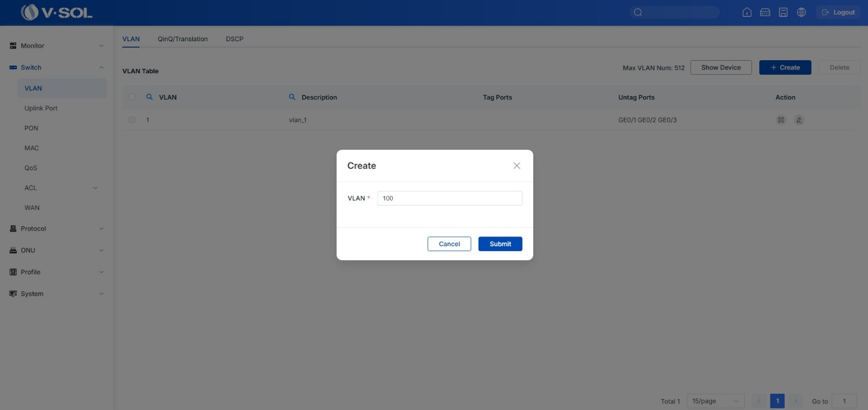Click the Tag Ports column header
This screenshot has width=868, height=410.
click(x=497, y=98)
